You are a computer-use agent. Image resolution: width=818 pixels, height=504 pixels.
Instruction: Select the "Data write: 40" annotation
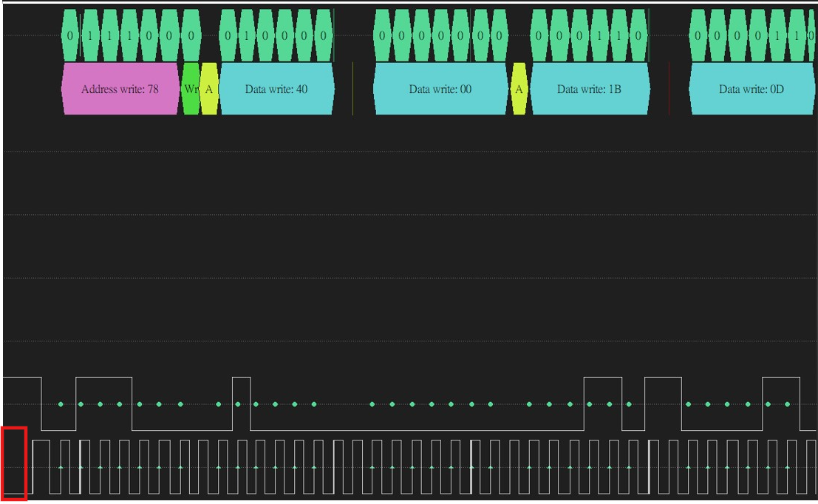pos(276,89)
